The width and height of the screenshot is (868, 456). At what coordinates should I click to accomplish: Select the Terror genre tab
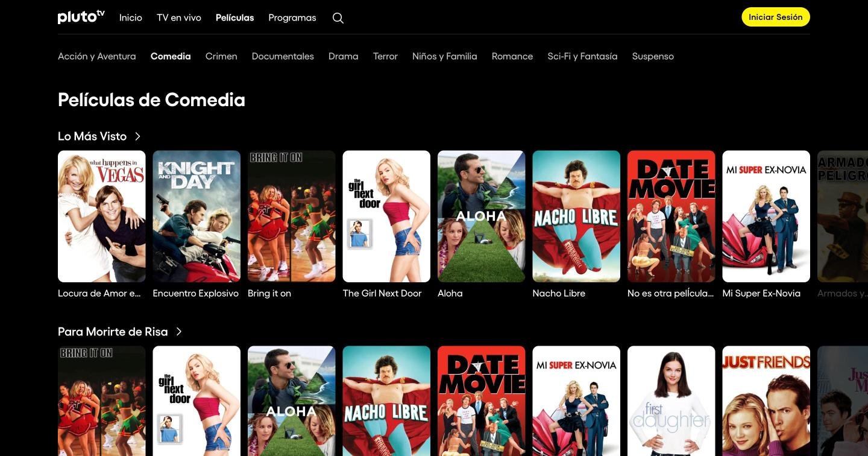[x=386, y=56]
